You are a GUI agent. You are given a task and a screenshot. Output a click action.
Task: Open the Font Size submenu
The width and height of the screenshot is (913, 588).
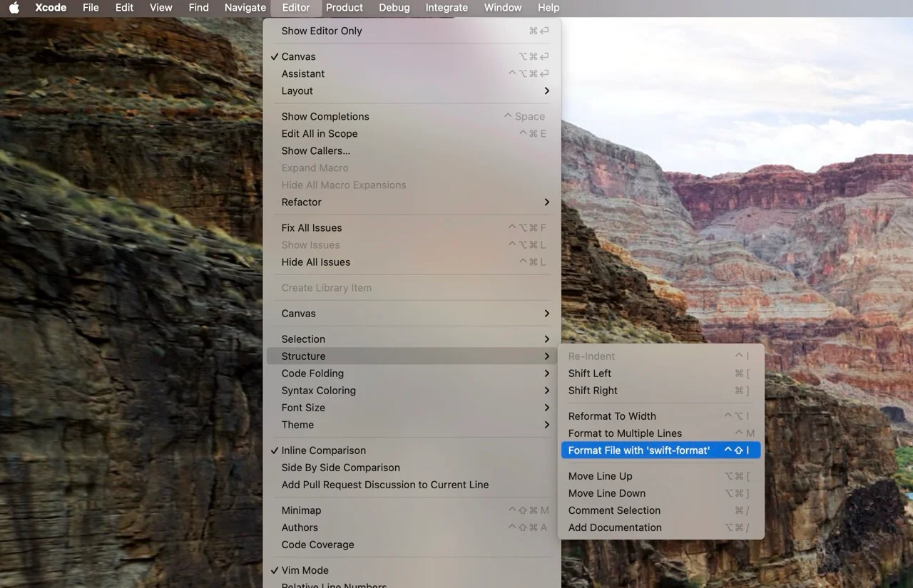[x=302, y=407]
